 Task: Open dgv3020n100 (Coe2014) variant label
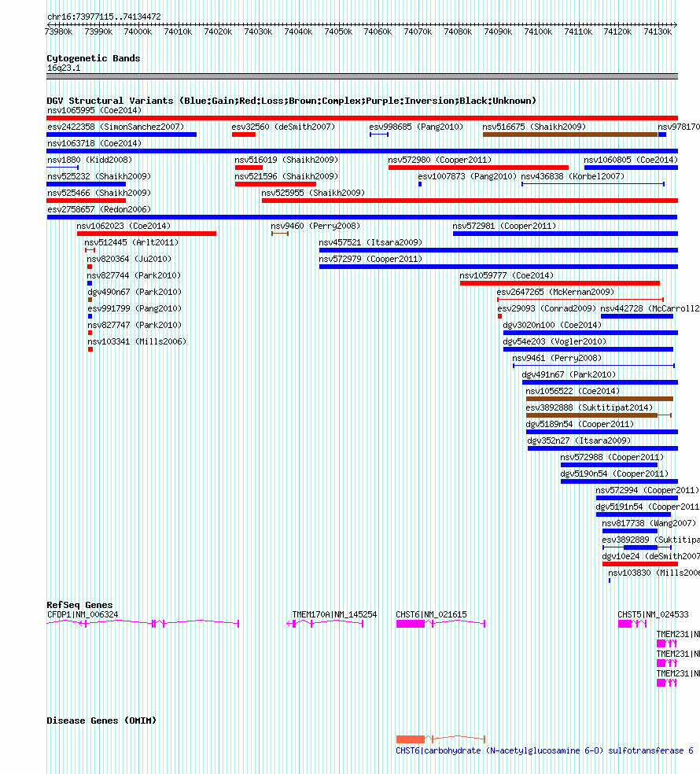[552, 326]
